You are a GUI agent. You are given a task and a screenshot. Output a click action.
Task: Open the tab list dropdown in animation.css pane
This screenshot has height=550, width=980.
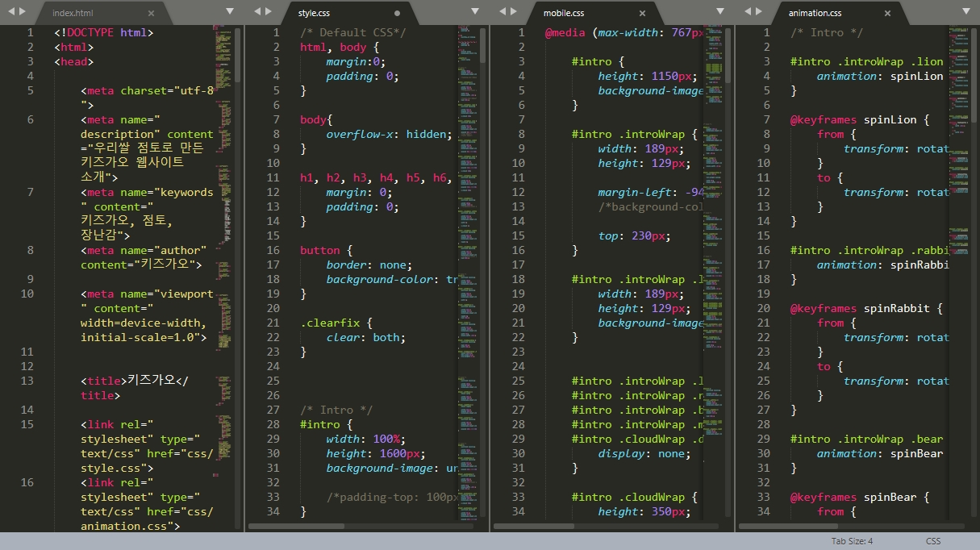(x=966, y=11)
